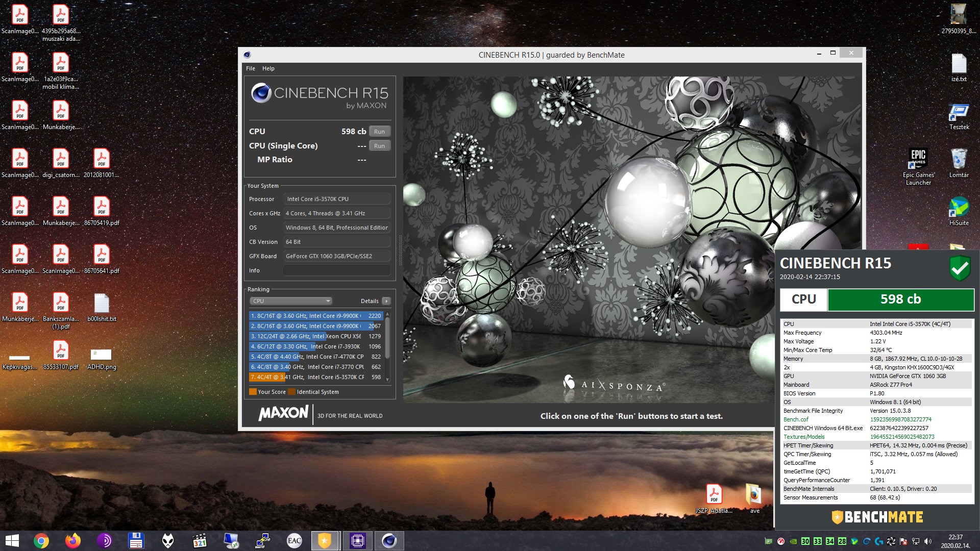Open Tesztek desktop shortcut
This screenshot has width=980, height=551.
point(959,115)
